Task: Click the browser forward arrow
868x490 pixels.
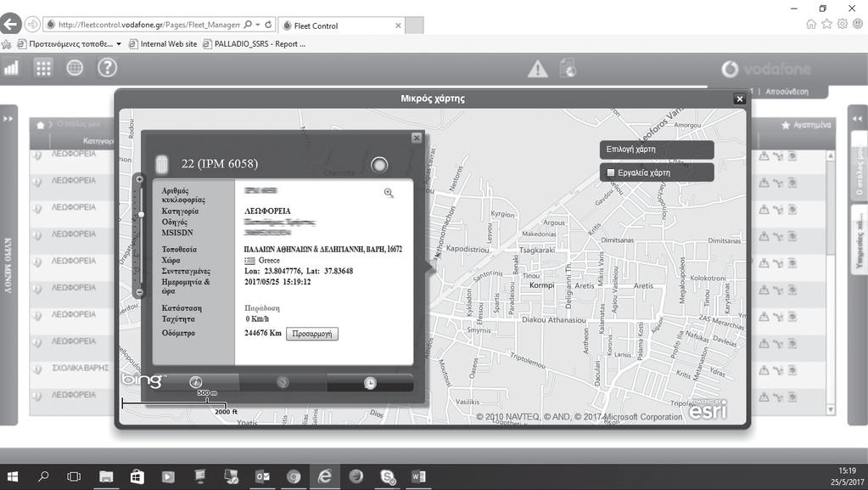Action: coord(32,25)
